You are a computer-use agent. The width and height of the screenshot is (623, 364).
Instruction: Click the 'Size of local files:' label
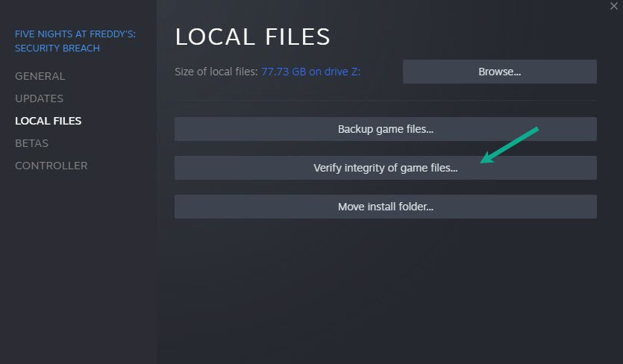point(216,72)
